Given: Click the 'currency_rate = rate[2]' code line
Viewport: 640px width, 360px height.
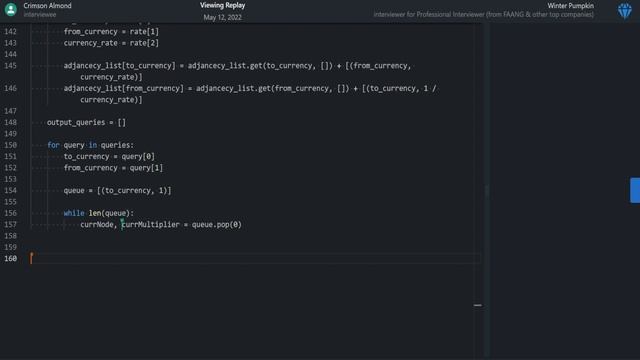Looking at the screenshot, I should pos(111,43).
